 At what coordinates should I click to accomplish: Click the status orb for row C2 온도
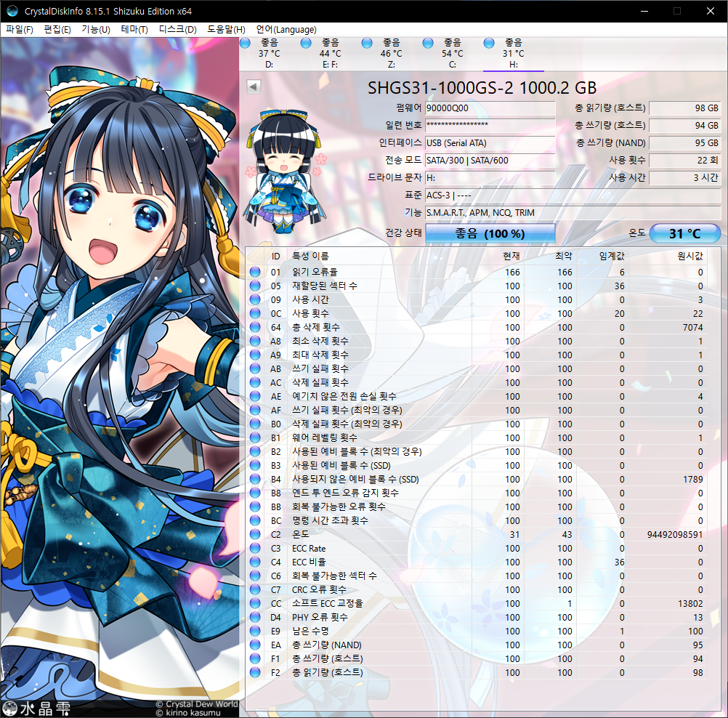[255, 535]
